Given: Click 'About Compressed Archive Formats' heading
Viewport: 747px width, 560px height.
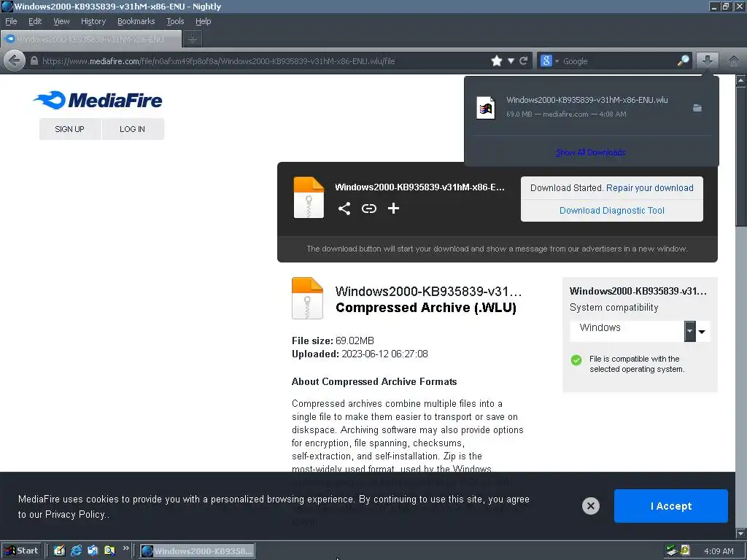Looking at the screenshot, I should [374, 381].
